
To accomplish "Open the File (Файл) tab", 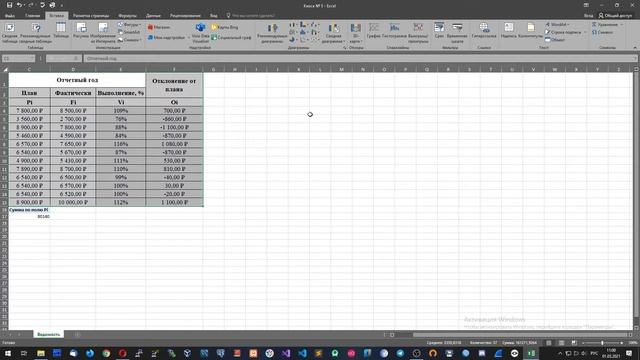I will (10, 16).
